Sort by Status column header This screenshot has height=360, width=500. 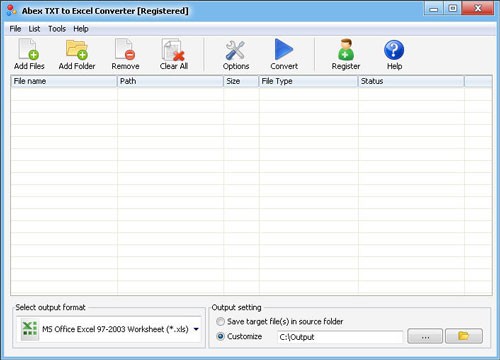411,81
